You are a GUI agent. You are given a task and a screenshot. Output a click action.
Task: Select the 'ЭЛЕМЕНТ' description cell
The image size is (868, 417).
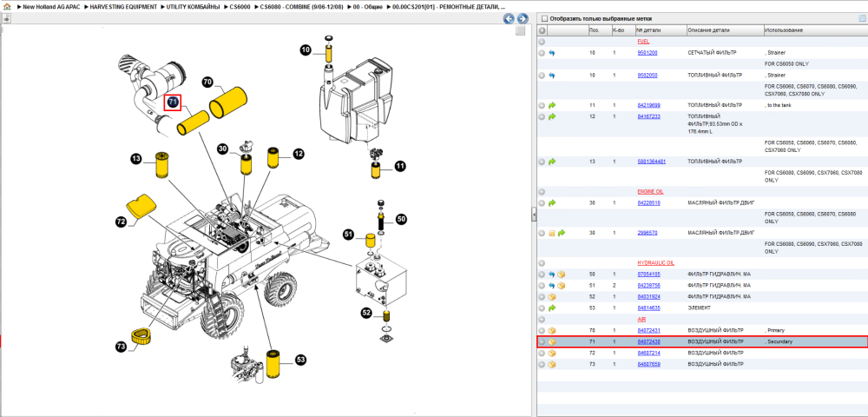coord(699,308)
